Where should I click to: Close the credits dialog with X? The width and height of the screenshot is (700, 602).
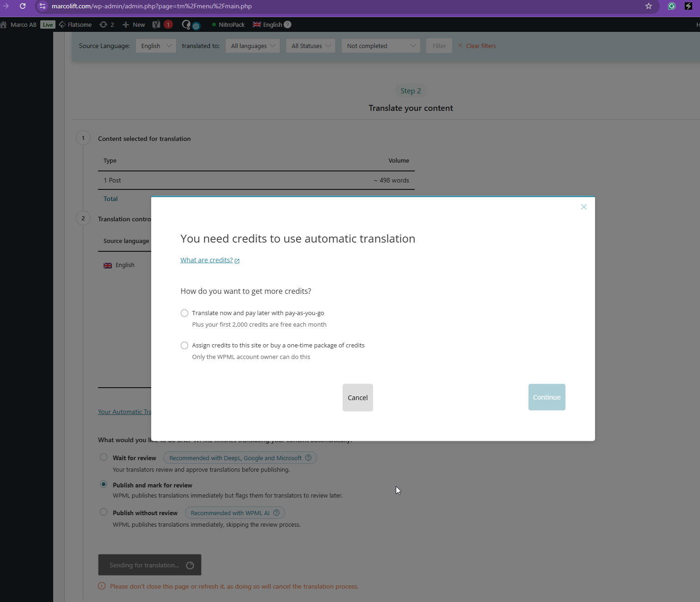tap(584, 207)
